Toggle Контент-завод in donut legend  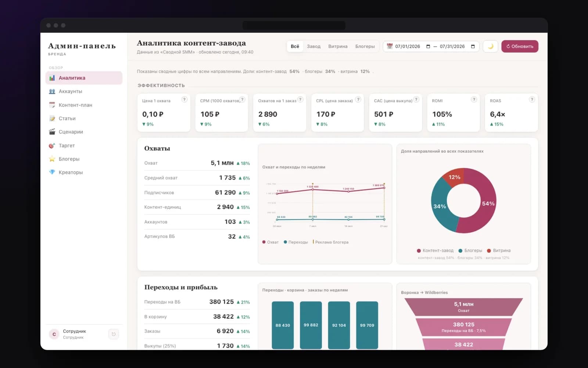[435, 251]
